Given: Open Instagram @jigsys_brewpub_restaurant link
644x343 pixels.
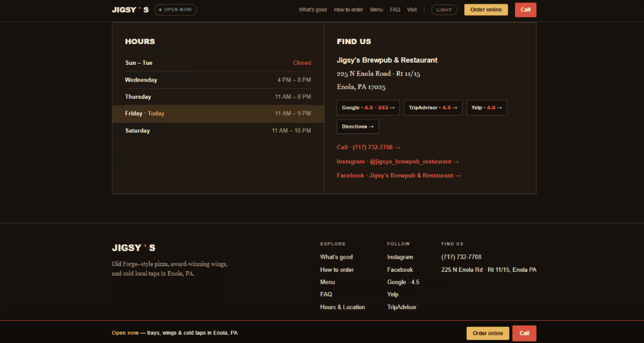Looking at the screenshot, I should 397,162.
